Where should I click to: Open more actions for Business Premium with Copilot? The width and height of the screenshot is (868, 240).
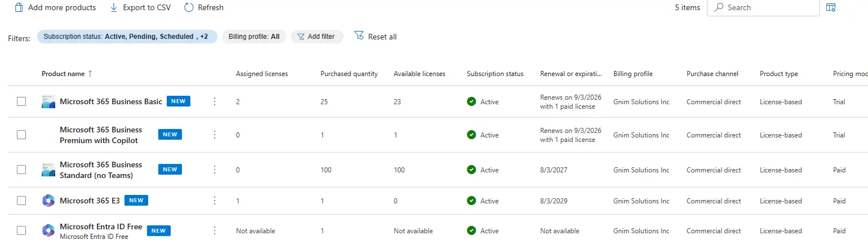point(214,135)
